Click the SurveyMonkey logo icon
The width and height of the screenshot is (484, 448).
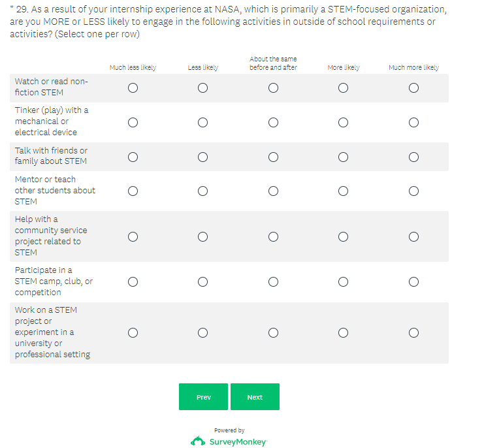198,441
